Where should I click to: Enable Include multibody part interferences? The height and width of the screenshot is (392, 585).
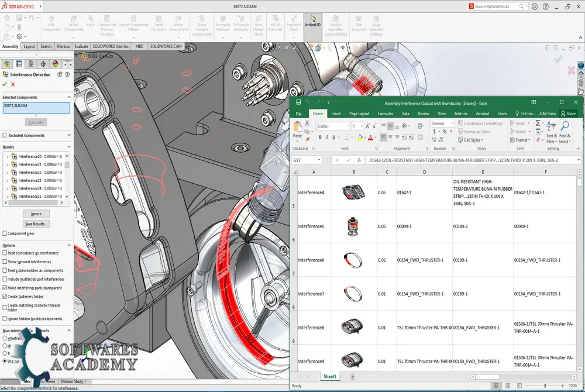coord(5,279)
